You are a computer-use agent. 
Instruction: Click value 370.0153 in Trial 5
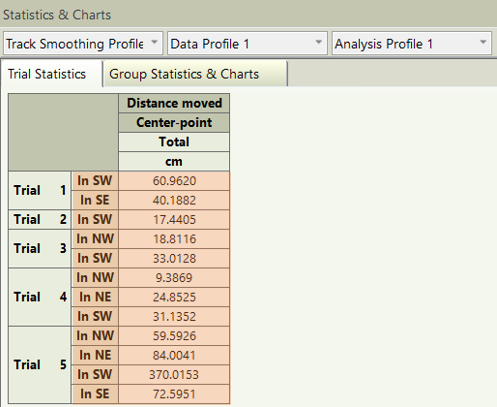point(174,375)
